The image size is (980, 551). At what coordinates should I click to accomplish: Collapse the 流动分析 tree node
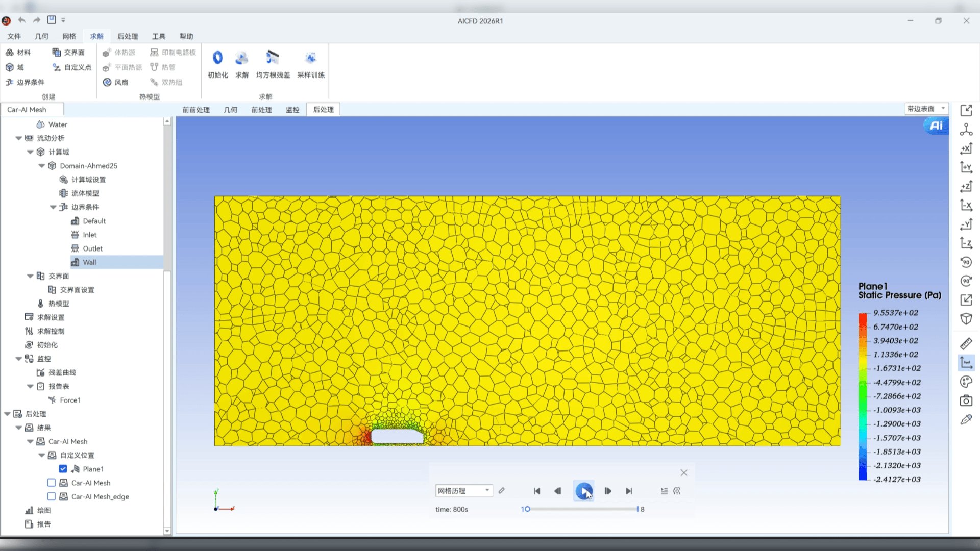point(19,138)
